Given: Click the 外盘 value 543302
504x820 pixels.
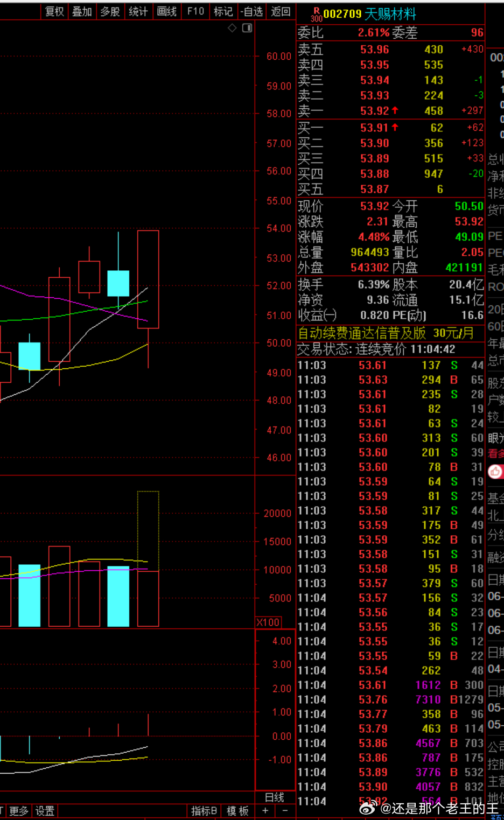Looking at the screenshot, I should pyautogui.click(x=370, y=268).
